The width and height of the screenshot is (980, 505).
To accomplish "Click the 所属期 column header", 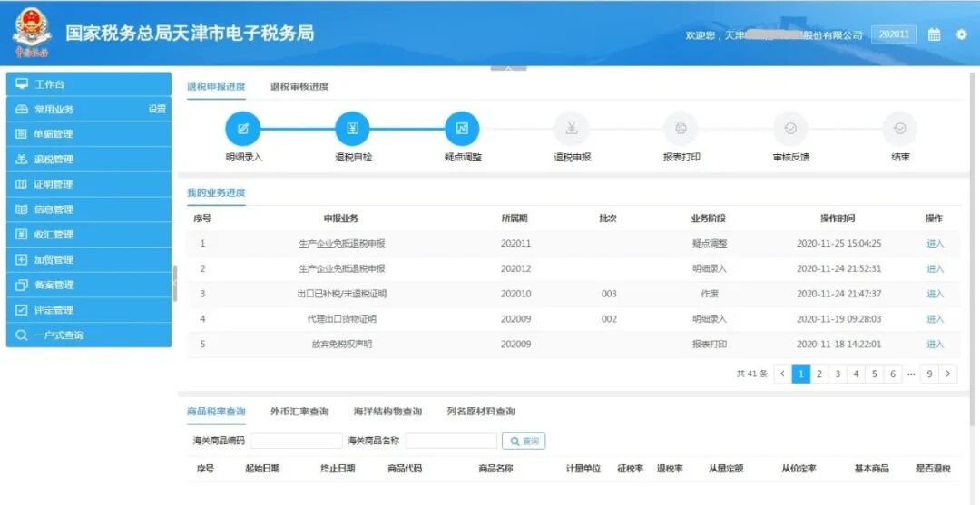I will tap(514, 219).
